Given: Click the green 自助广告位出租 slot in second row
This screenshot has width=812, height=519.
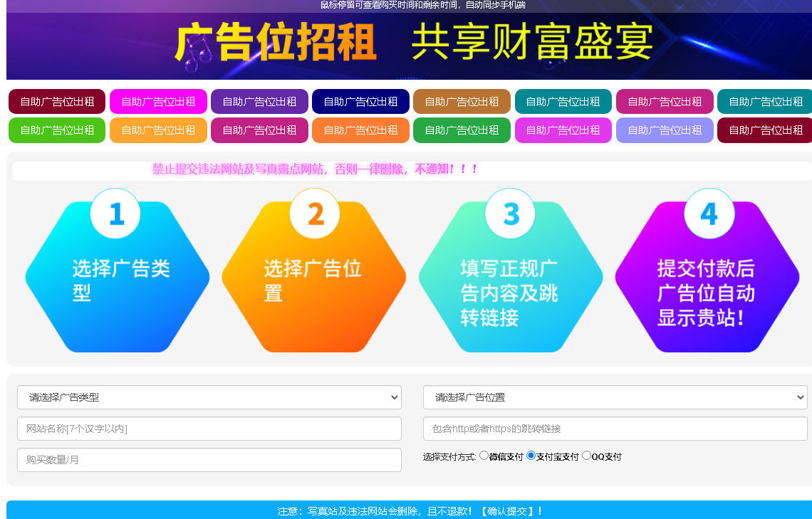Looking at the screenshot, I should (56, 130).
